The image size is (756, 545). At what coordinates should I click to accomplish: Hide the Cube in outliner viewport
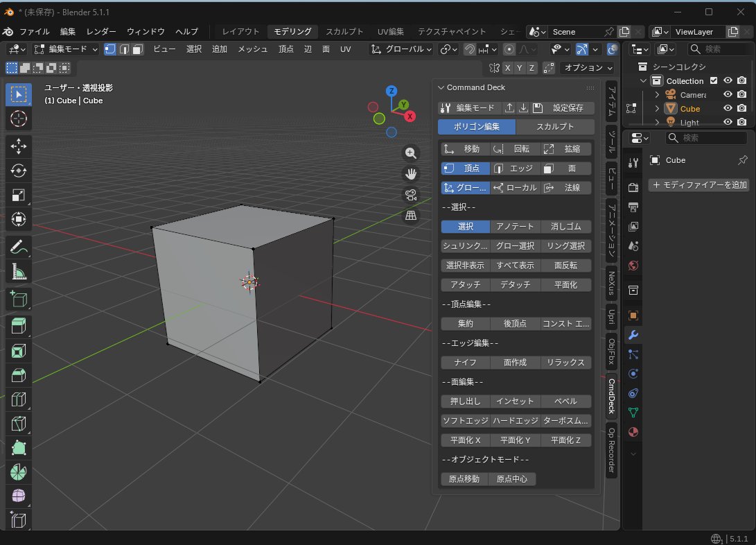click(x=728, y=108)
